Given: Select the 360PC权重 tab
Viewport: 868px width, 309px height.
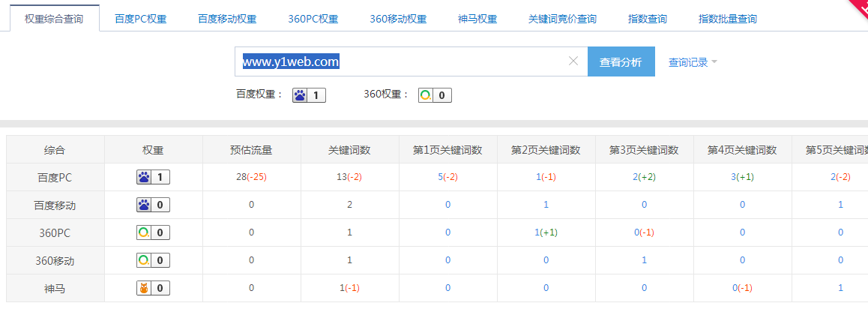Looking at the screenshot, I should coord(313,19).
